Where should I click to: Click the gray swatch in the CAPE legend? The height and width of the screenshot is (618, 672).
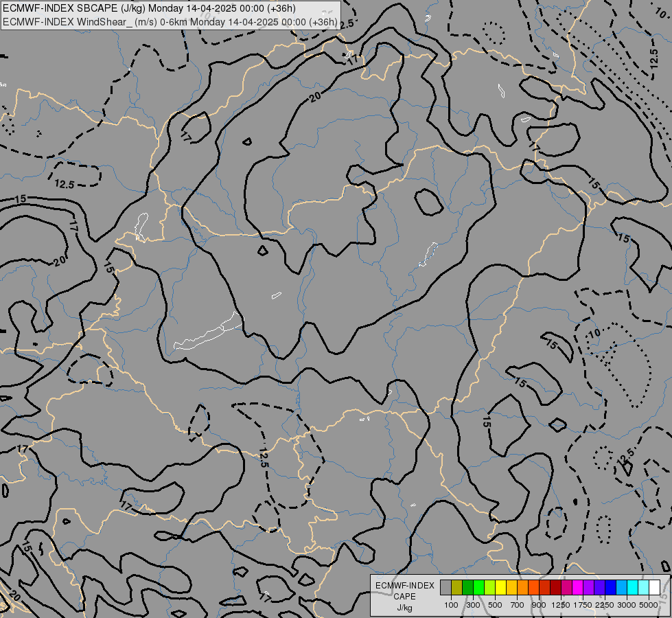tap(445, 587)
